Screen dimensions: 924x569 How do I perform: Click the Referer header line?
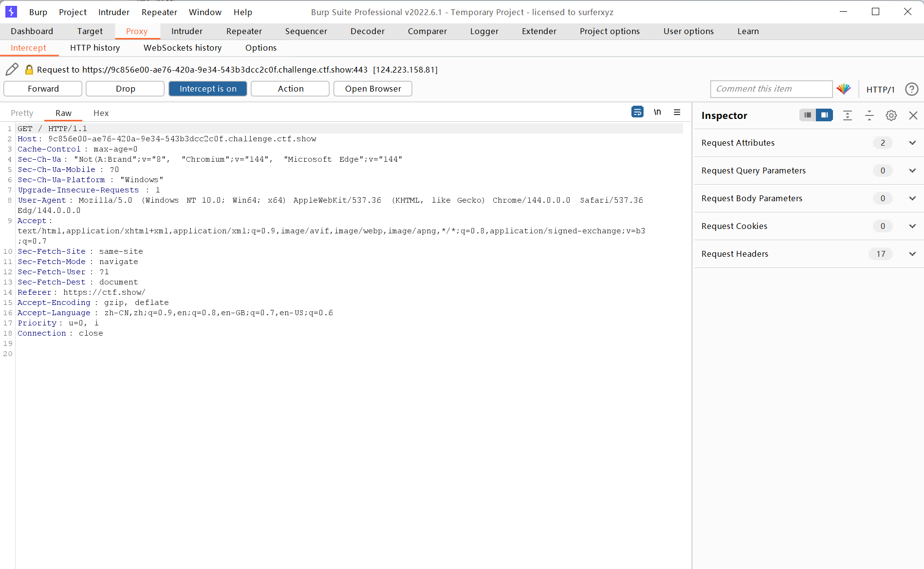click(x=81, y=292)
